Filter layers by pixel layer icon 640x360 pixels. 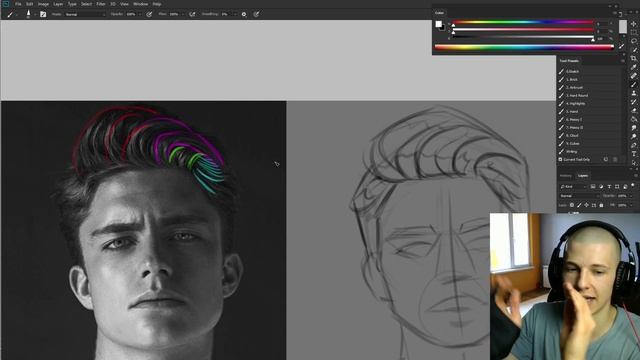coord(593,187)
